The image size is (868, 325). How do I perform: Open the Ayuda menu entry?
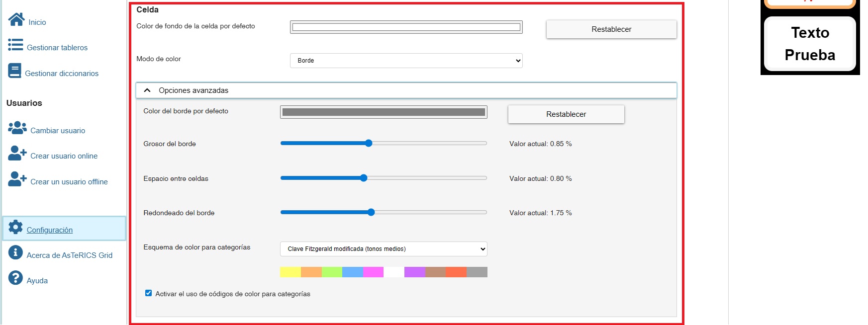tap(37, 281)
